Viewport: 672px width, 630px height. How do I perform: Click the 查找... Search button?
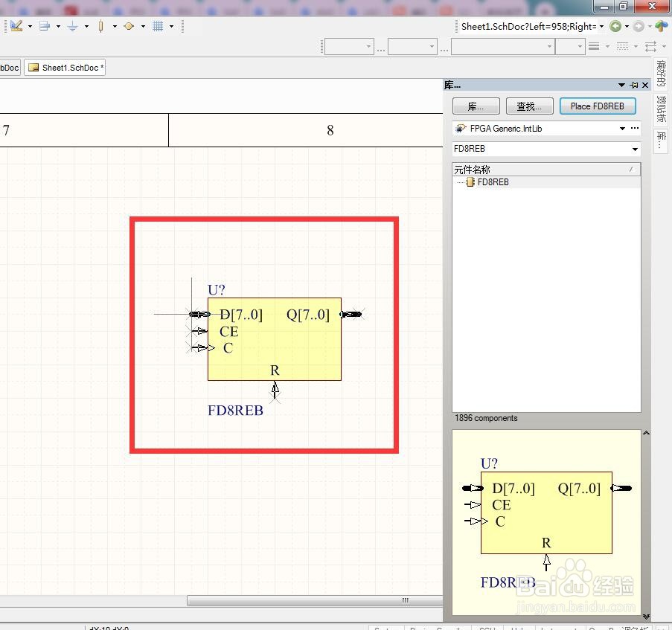click(x=529, y=106)
